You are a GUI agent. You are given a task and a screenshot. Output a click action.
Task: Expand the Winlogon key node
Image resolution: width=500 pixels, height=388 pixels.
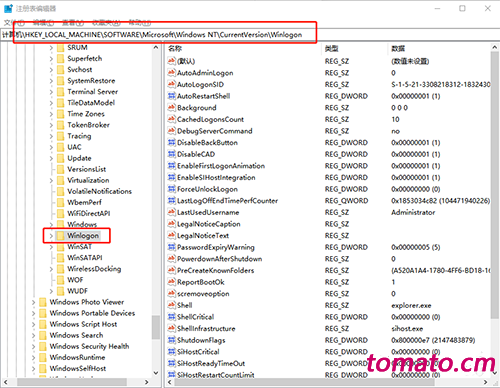coord(51,236)
